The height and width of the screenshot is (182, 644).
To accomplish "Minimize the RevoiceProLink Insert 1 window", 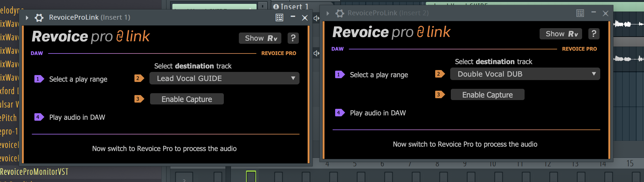I will (x=293, y=17).
